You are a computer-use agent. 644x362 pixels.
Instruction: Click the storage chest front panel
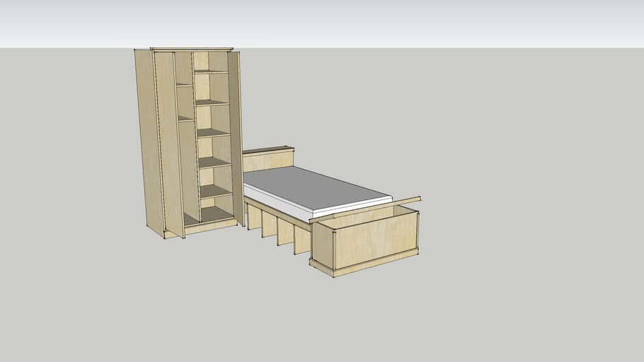coord(374,238)
